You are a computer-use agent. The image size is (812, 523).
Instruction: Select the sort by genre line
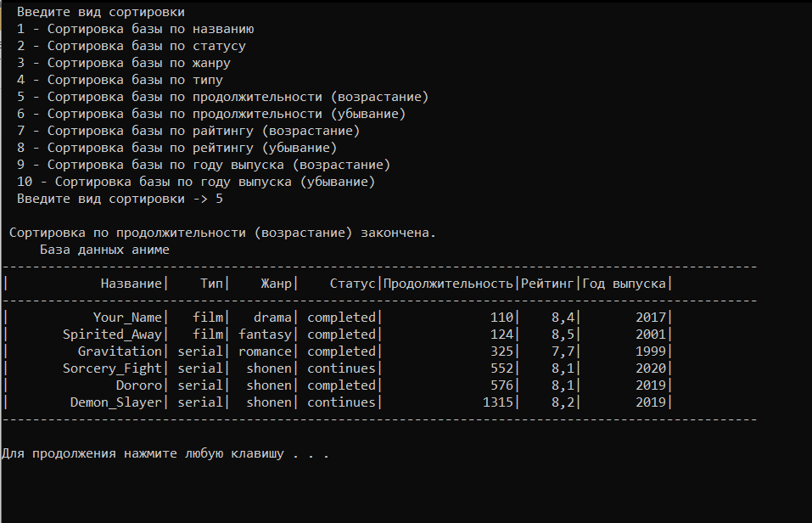124,63
